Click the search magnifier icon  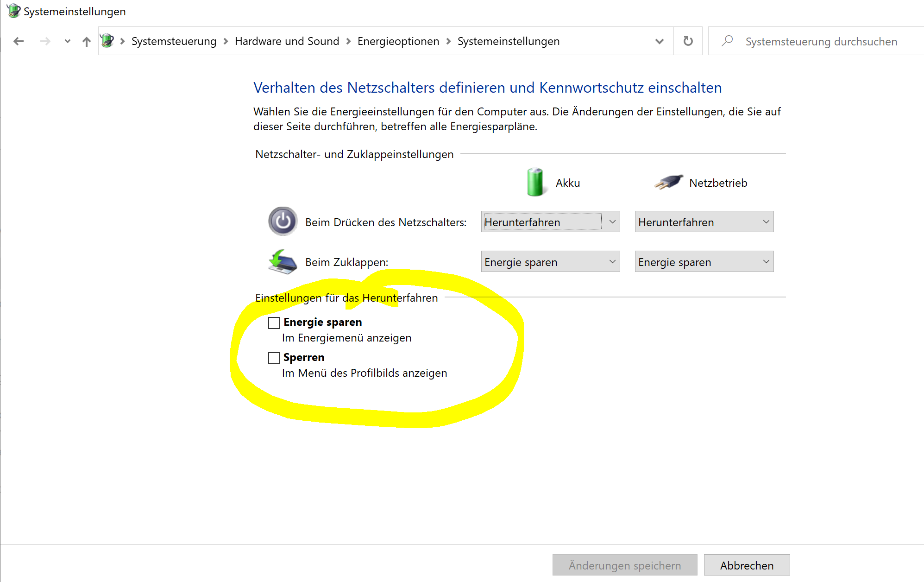[x=727, y=41]
